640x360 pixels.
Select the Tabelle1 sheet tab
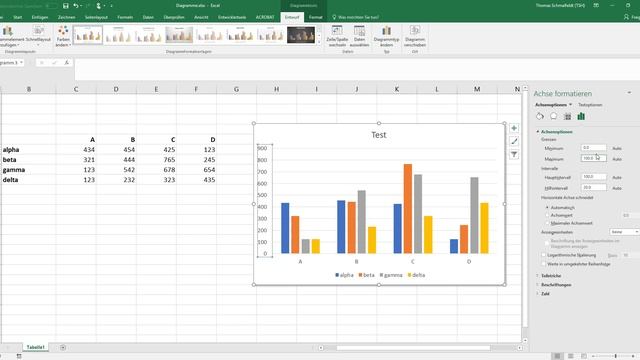pyautogui.click(x=36, y=347)
